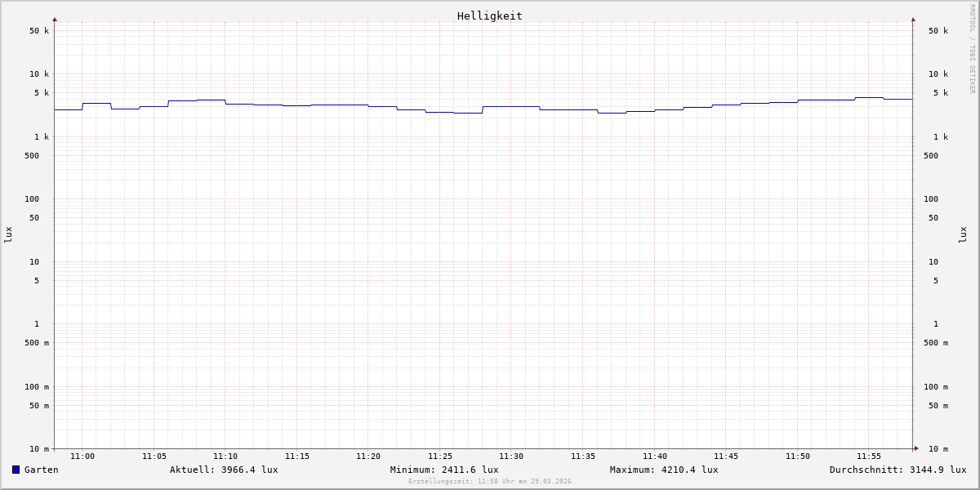Click the red arrow atop the right y-axis
This screenshot has width=980, height=490.
(913, 19)
